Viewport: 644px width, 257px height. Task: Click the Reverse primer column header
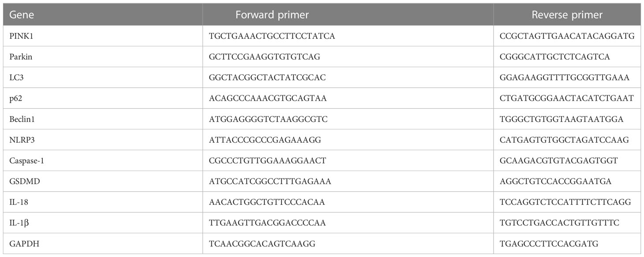tap(567, 15)
